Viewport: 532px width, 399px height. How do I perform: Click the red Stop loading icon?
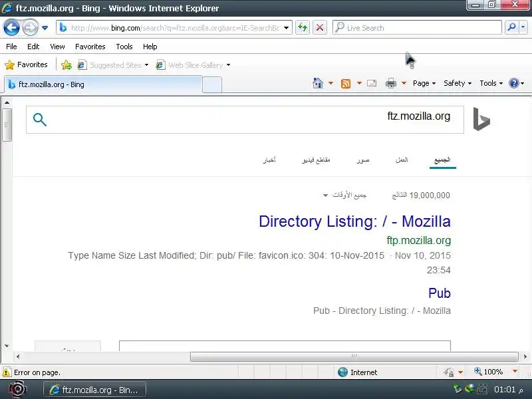tap(320, 27)
